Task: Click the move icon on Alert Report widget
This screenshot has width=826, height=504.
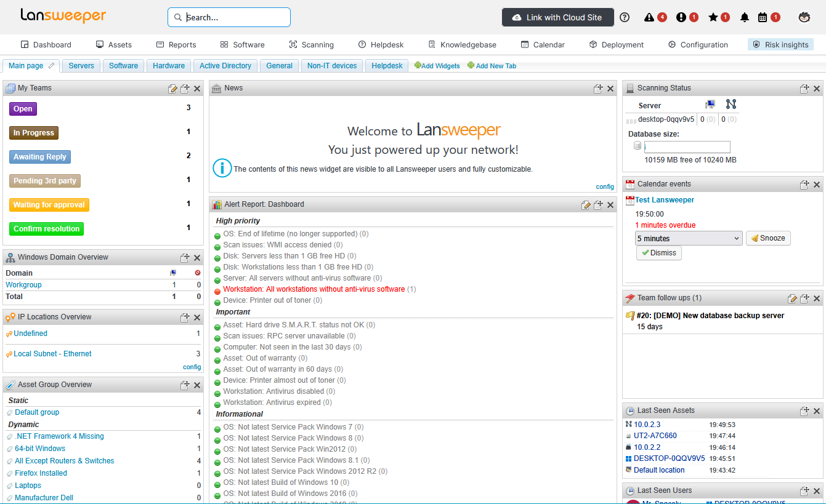Action: point(598,205)
